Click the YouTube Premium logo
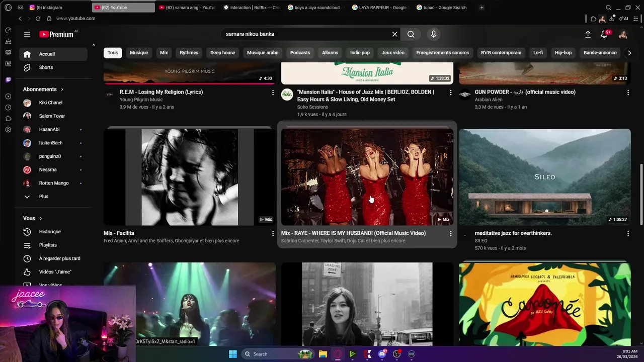This screenshot has height=362, width=644. pyautogui.click(x=56, y=34)
